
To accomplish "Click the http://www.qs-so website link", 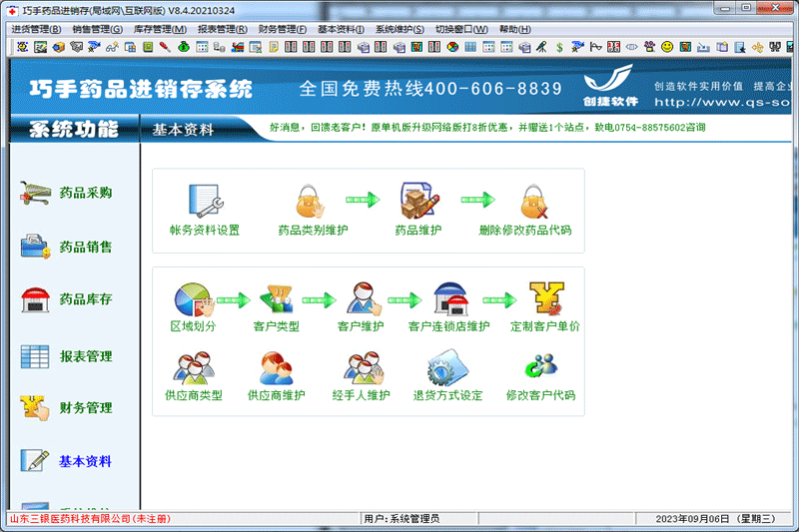I will (x=722, y=103).
